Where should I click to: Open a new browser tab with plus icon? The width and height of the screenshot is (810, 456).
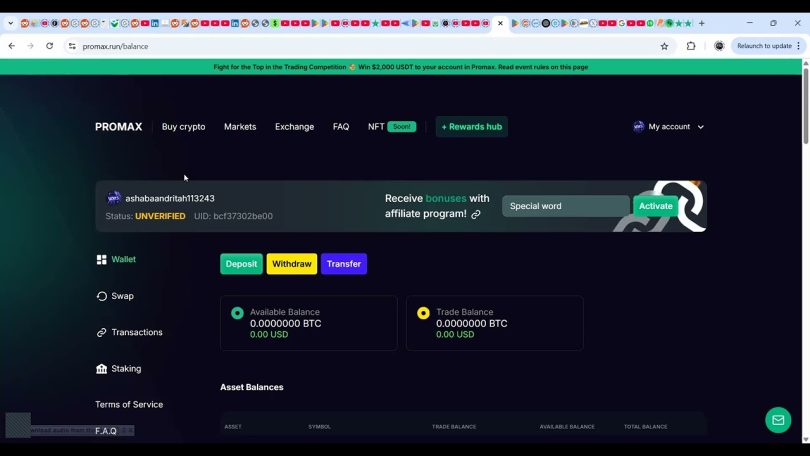click(702, 23)
